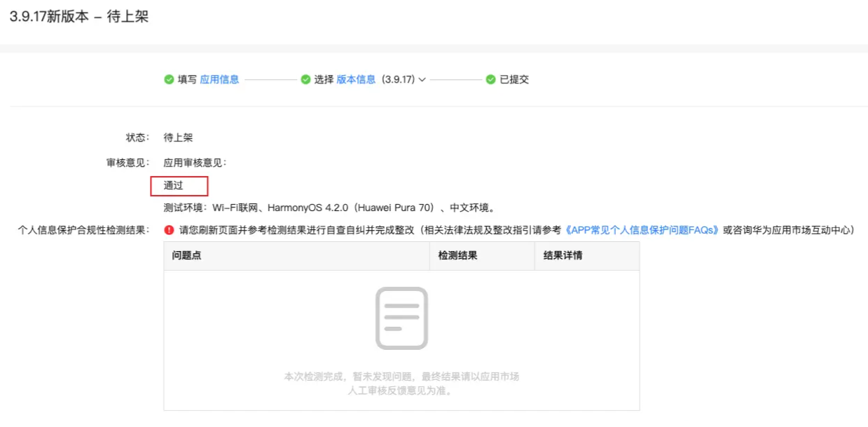Click the green checkmark next to 已提交

pos(490,80)
